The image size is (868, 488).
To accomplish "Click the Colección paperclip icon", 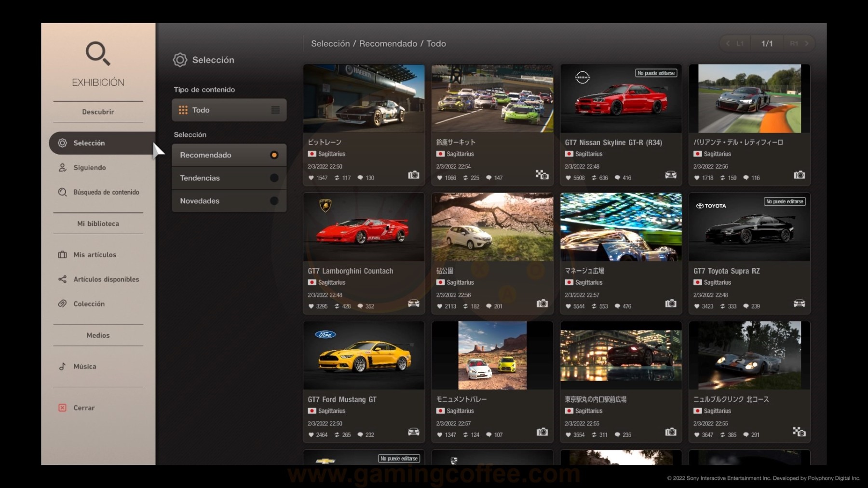I will pyautogui.click(x=62, y=304).
